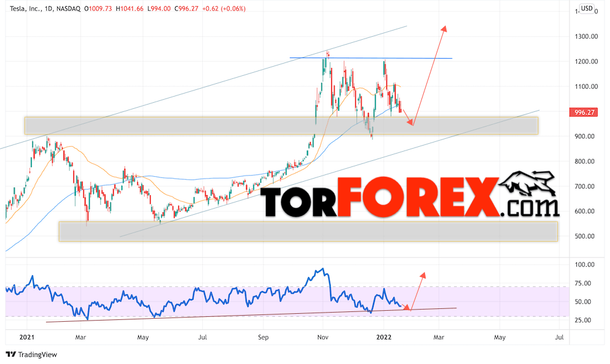Image resolution: width=610 pixels, height=364 pixels.
Task: Click the 700.00 price axis label
Action: coord(586,187)
